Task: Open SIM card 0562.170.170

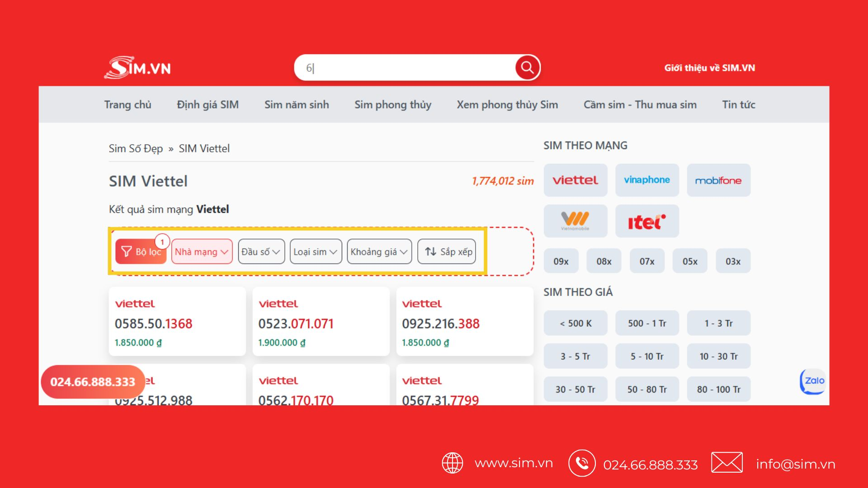Action: (321, 385)
